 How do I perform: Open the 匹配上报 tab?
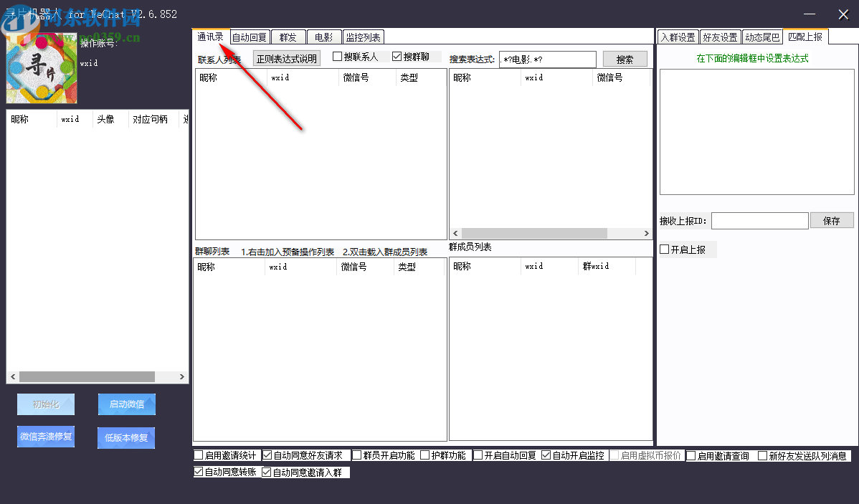pos(805,36)
